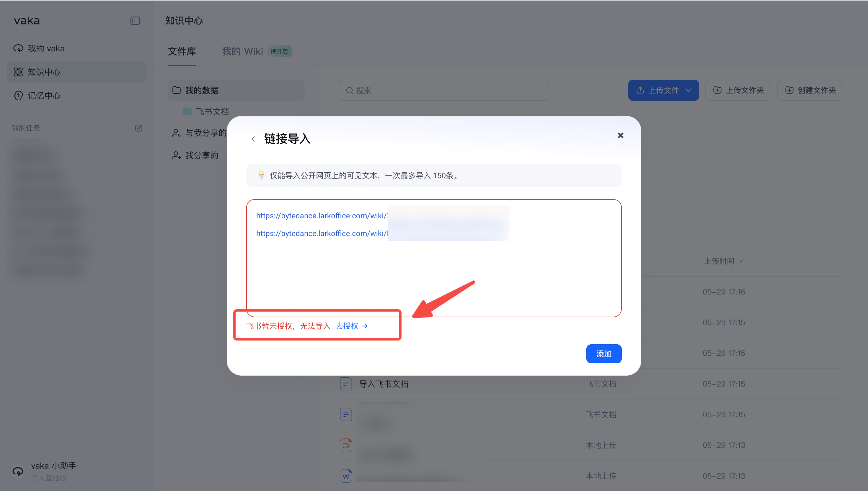Sort by 上传时间 column header
This screenshot has width=868, height=491.
click(x=723, y=261)
